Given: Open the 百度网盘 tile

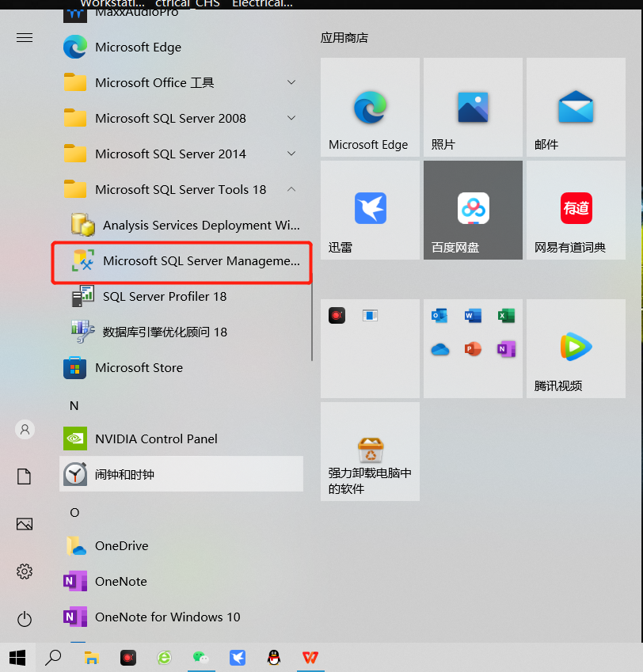Looking at the screenshot, I should [473, 210].
